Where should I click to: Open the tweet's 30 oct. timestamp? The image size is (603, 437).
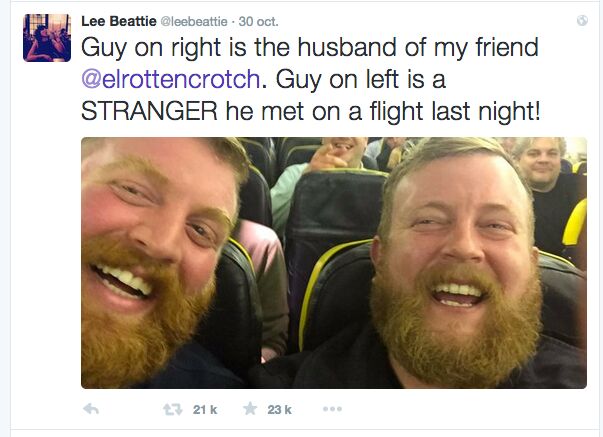258,22
